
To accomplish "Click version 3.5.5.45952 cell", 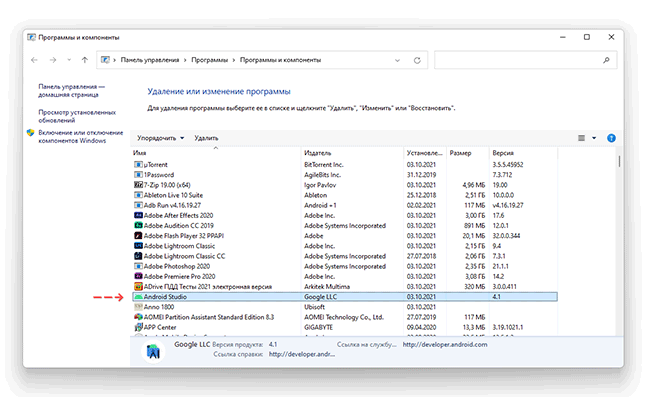I will point(508,165).
